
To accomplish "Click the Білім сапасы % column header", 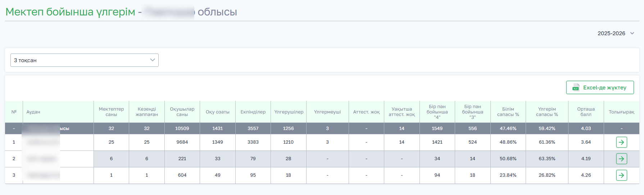I will point(508,112).
